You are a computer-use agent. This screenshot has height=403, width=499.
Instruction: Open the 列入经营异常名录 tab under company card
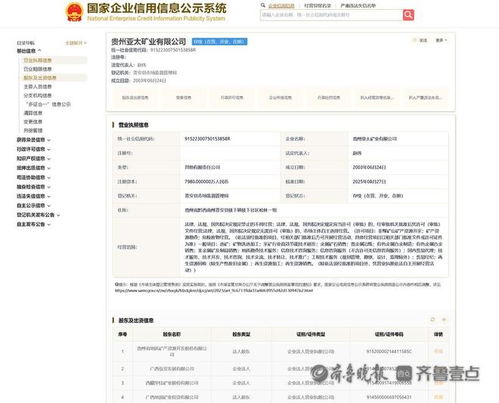coord(377,98)
